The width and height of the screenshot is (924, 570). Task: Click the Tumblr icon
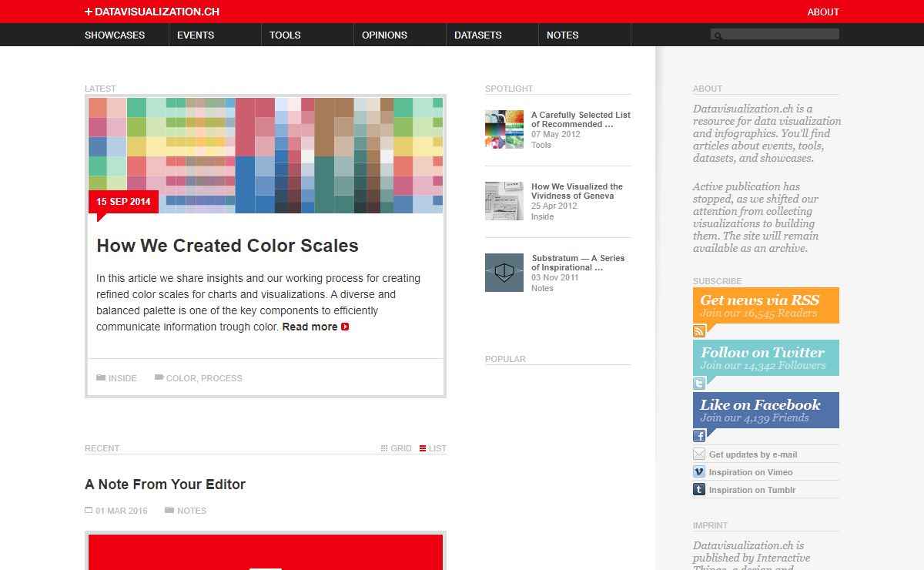[x=699, y=490]
